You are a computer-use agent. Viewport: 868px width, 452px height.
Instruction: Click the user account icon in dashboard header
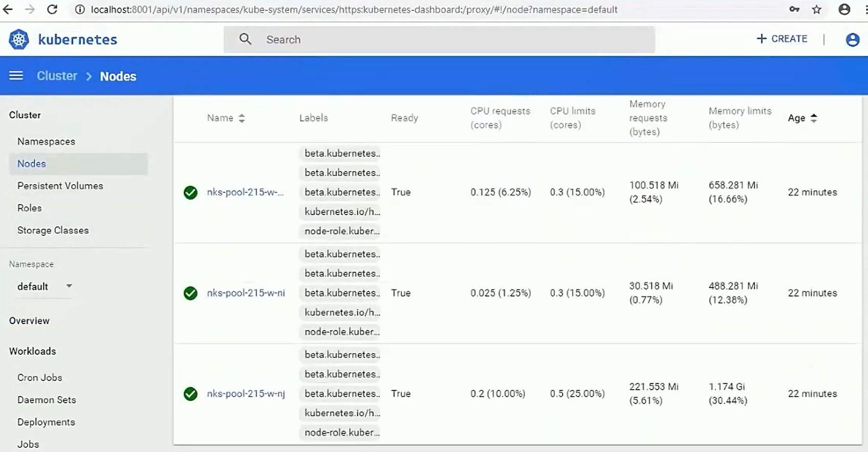click(852, 39)
